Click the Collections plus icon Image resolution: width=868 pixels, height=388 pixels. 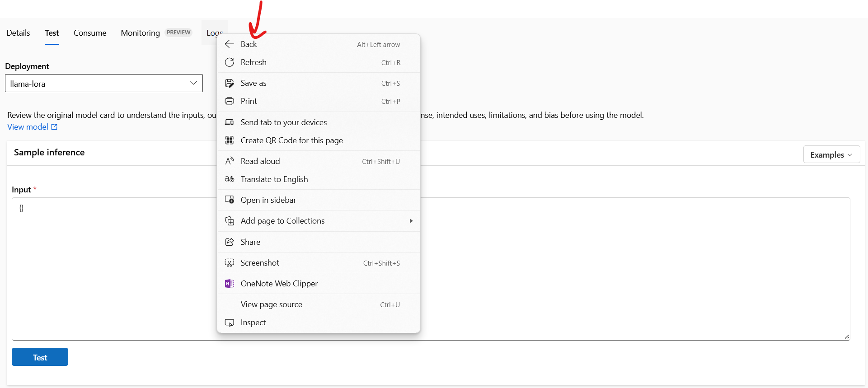click(230, 221)
